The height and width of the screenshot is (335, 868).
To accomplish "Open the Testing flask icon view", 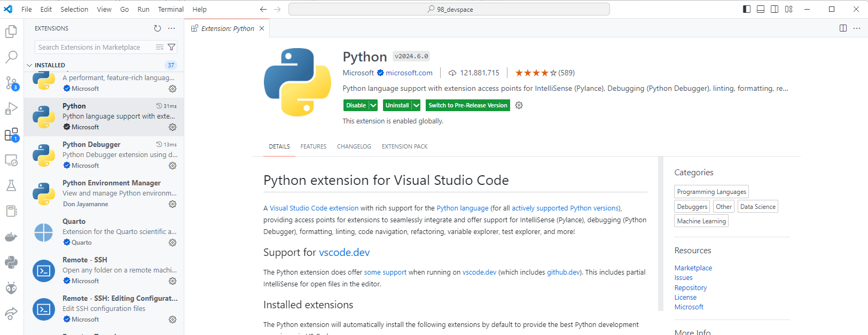I will click(11, 185).
